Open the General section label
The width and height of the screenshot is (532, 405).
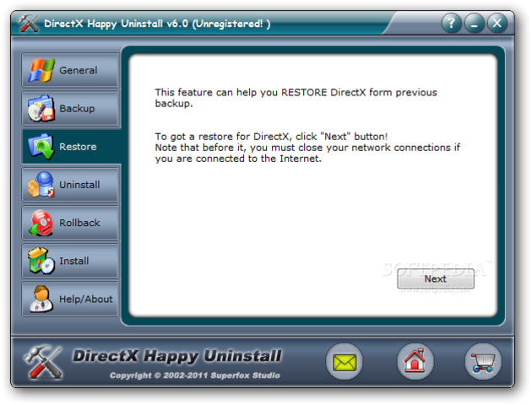(79, 70)
